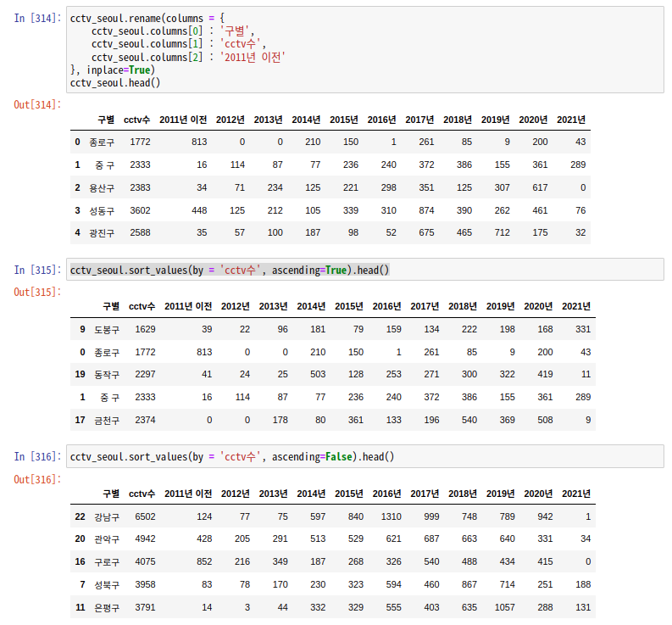Select the Out[315] prompt label

(x=38, y=292)
